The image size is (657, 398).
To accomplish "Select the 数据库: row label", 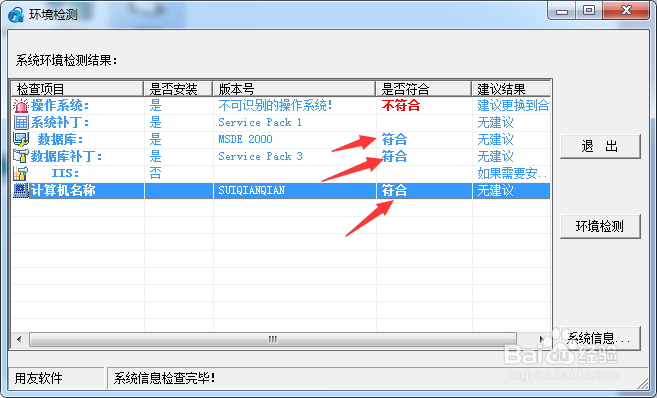I will click(x=60, y=139).
